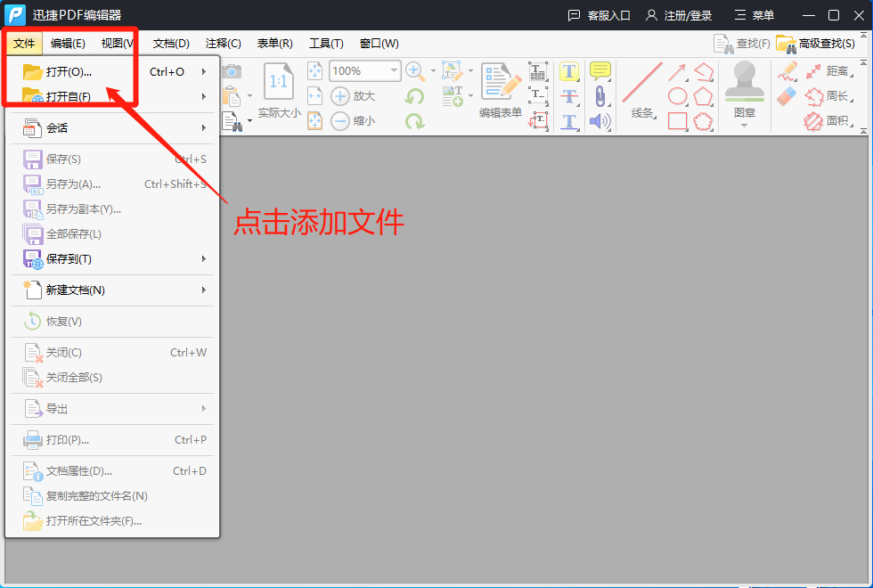Click the magnifier zoom tool icon
The height and width of the screenshot is (588, 873).
pyautogui.click(x=413, y=70)
